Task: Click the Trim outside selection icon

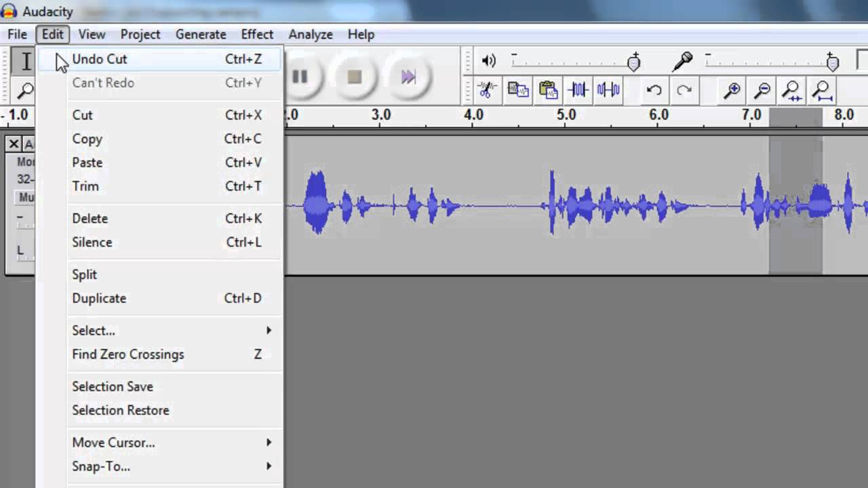Action: pyautogui.click(x=578, y=90)
